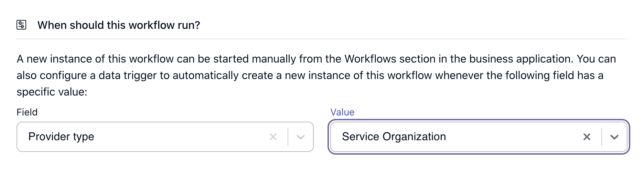Click the 'Provider type' selected text
The height and width of the screenshot is (178, 644).
[x=61, y=137]
